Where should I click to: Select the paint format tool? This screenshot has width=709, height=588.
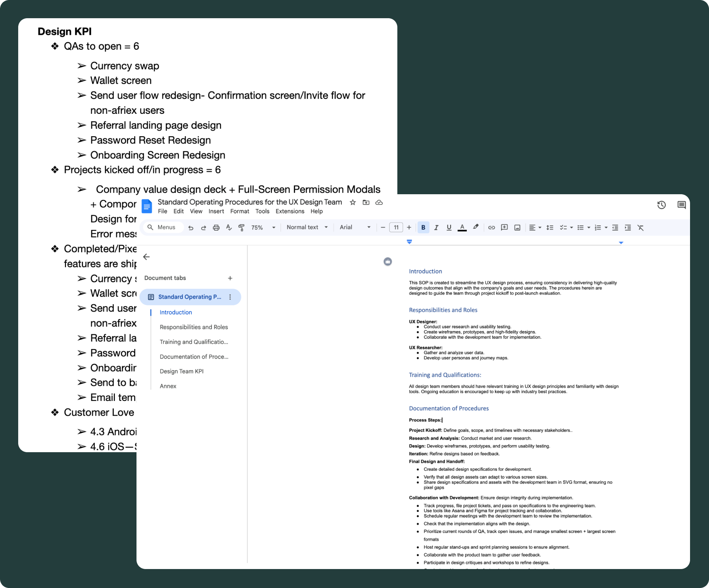pyautogui.click(x=242, y=228)
